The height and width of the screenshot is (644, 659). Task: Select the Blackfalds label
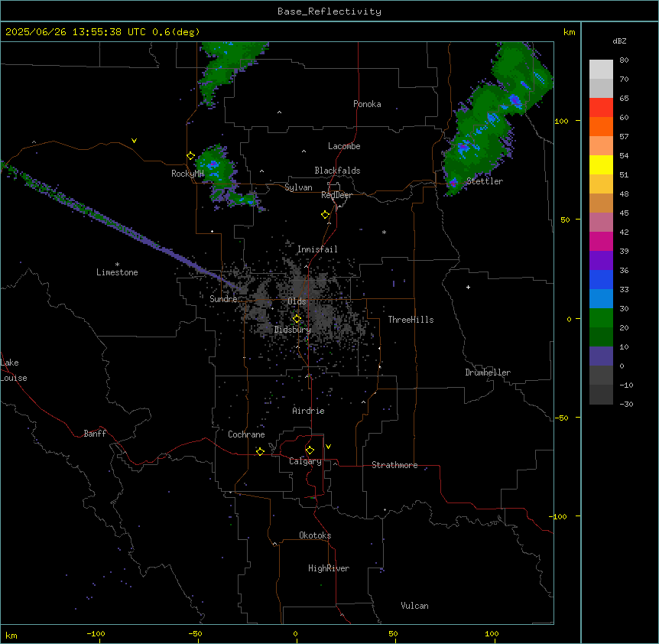(337, 171)
